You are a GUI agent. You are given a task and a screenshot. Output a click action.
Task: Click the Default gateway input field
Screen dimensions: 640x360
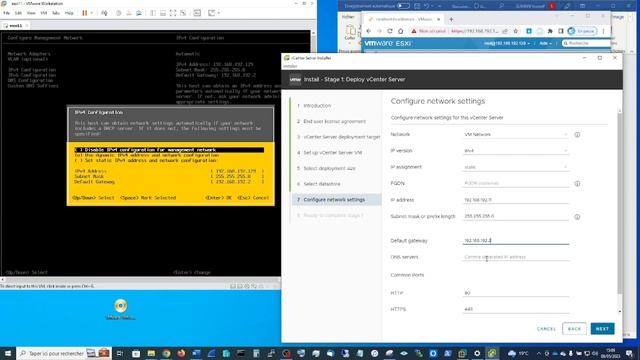point(516,240)
